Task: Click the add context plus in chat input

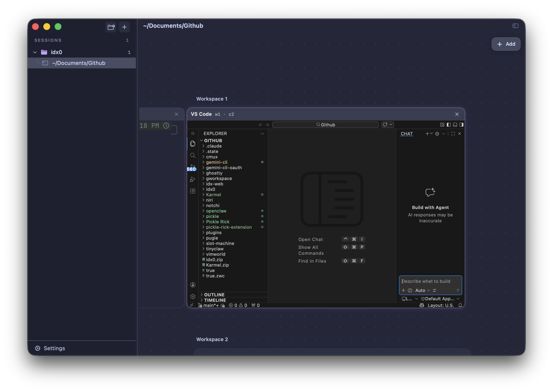Action: (403, 290)
